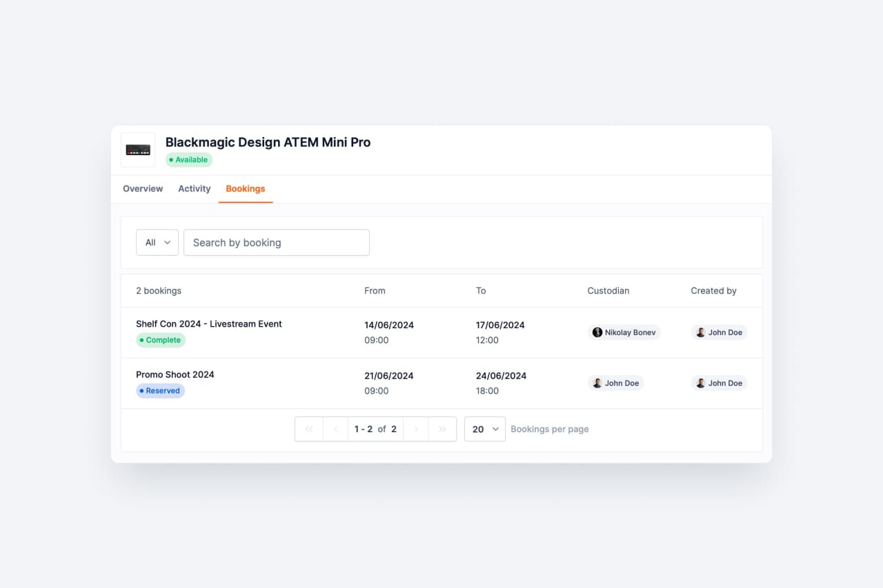Click the first-page double-chevron pagination icon
Screen dimensions: 883x588
pos(308,429)
